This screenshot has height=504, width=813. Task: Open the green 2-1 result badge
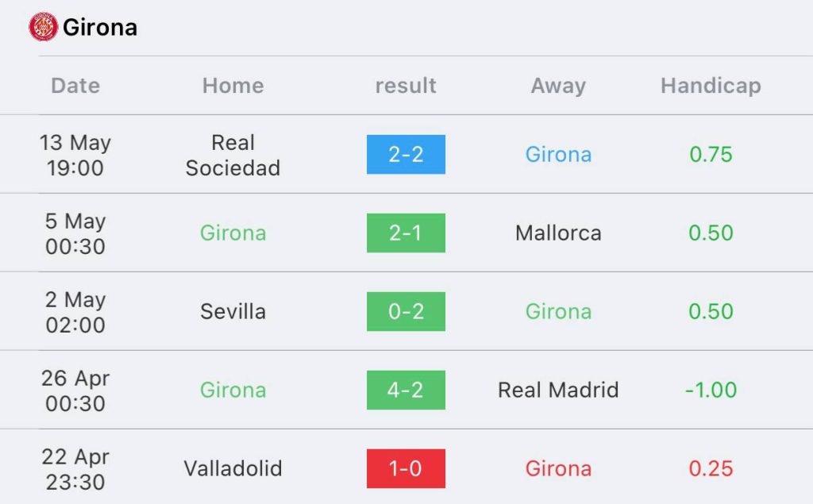pos(406,233)
